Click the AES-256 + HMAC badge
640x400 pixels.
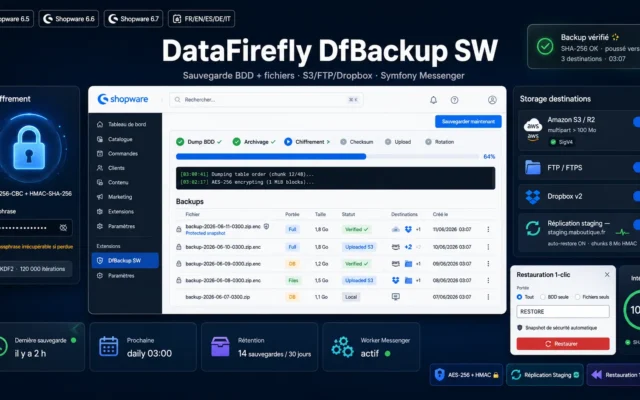(466, 375)
